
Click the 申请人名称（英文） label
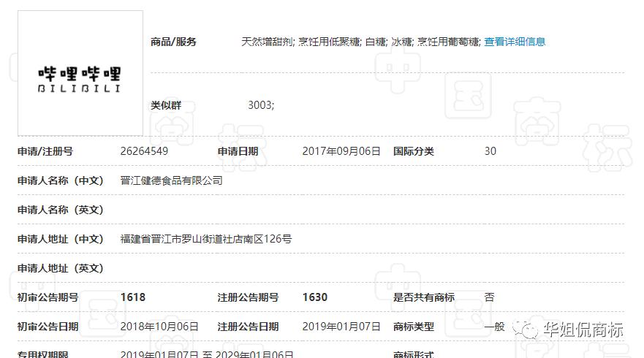pyautogui.click(x=61, y=210)
